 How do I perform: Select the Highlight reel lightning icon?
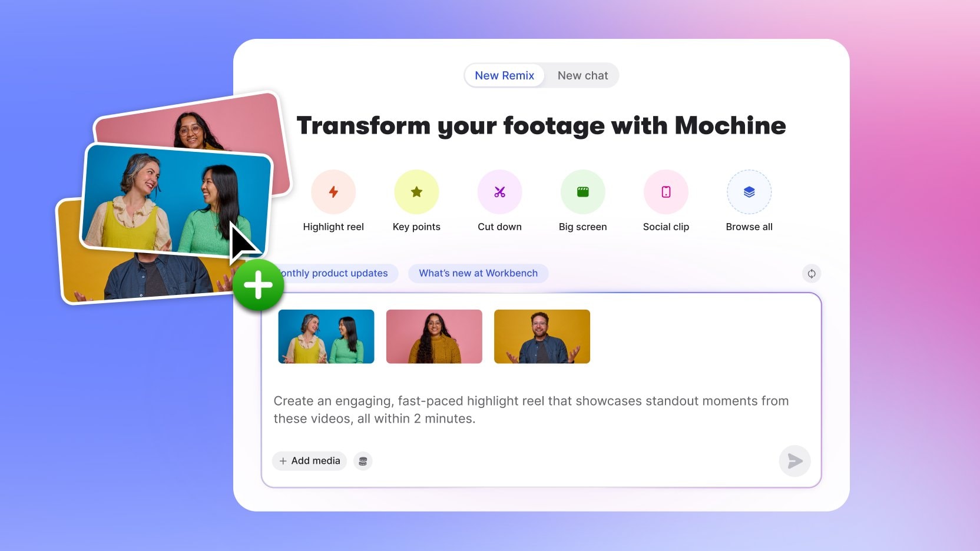(333, 192)
